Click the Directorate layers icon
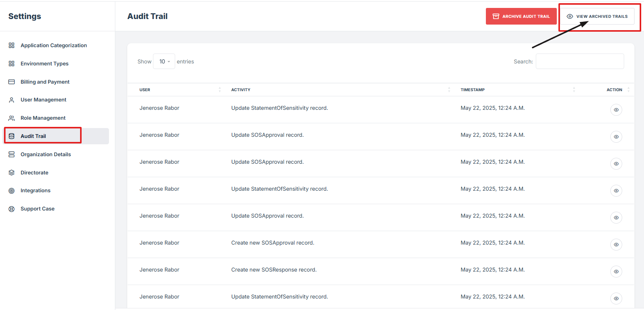The image size is (644, 310). pyautogui.click(x=11, y=172)
